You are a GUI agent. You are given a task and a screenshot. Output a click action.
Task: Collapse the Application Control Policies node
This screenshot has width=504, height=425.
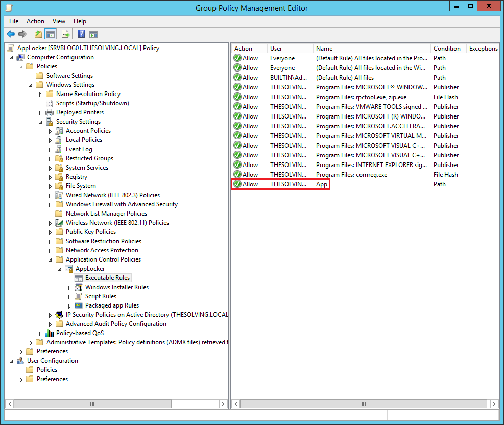[50, 260]
